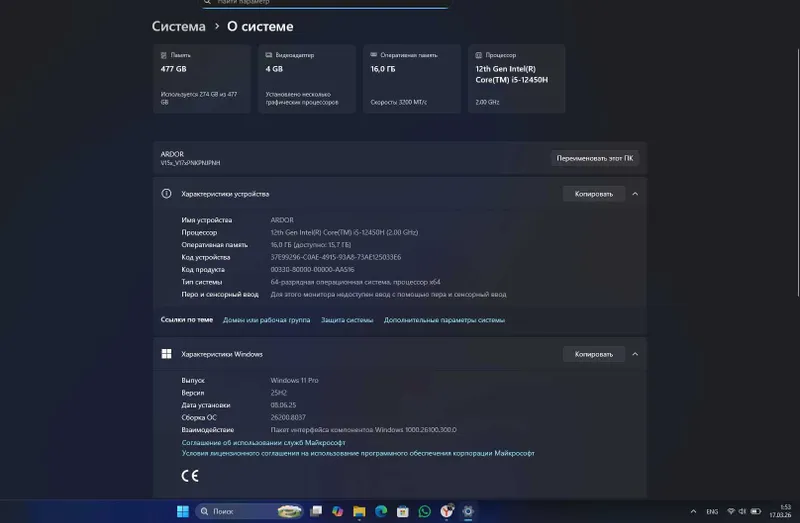Click the Оперативная память card icon
The width and height of the screenshot is (800, 523).
[373, 55]
